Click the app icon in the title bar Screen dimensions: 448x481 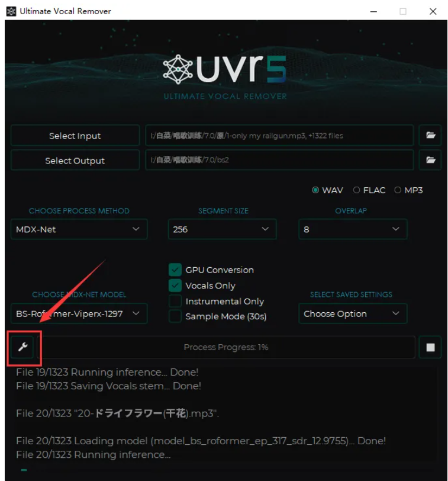[x=11, y=11]
